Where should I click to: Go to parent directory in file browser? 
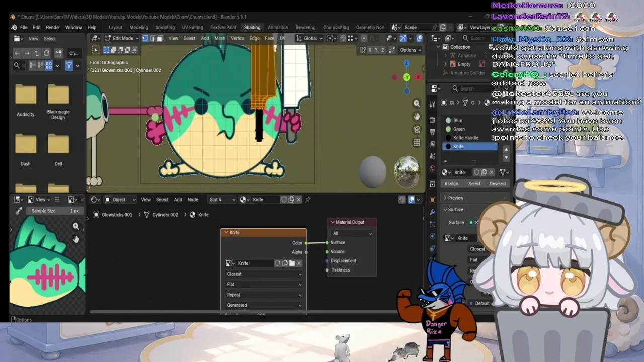[x=37, y=53]
